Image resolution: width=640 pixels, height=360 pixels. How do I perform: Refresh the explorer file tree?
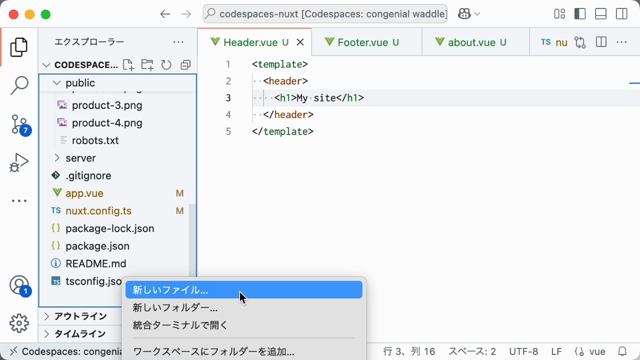pyautogui.click(x=166, y=65)
